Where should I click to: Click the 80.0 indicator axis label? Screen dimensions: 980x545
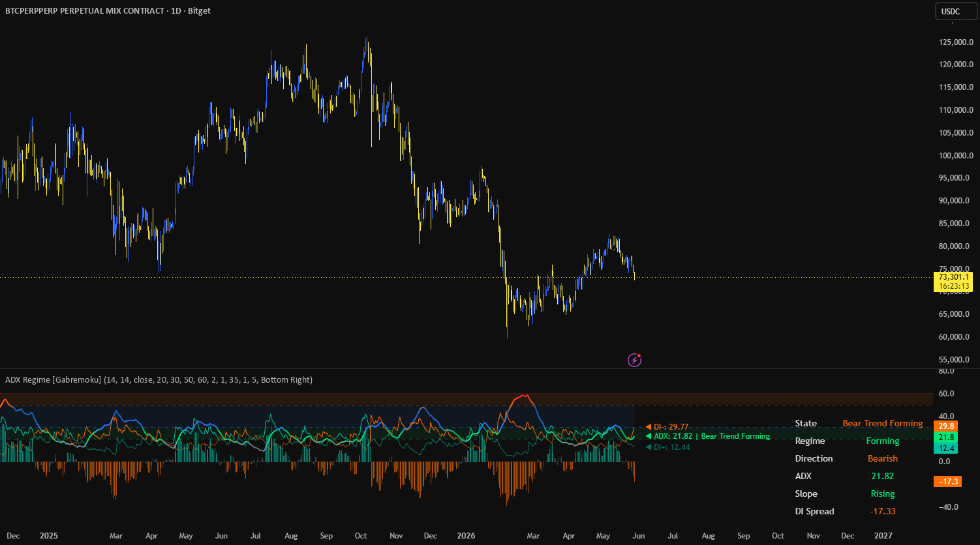[945, 372]
